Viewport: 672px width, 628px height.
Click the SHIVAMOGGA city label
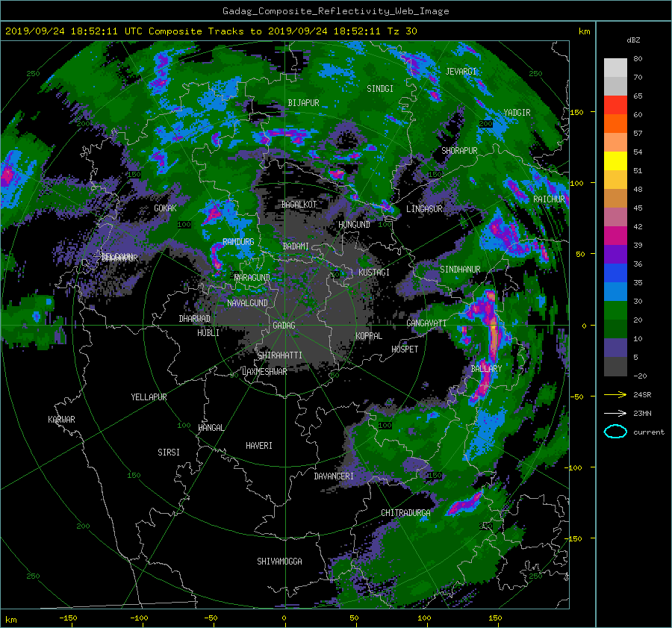point(279,562)
